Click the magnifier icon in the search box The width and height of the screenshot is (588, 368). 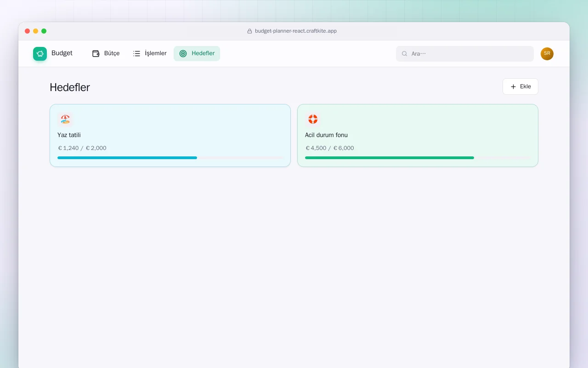405,54
